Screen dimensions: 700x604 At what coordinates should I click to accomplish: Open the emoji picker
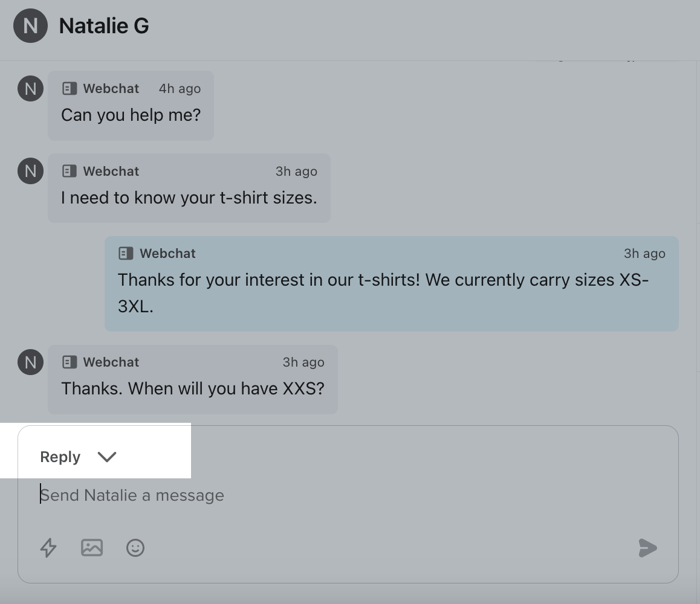pos(135,548)
